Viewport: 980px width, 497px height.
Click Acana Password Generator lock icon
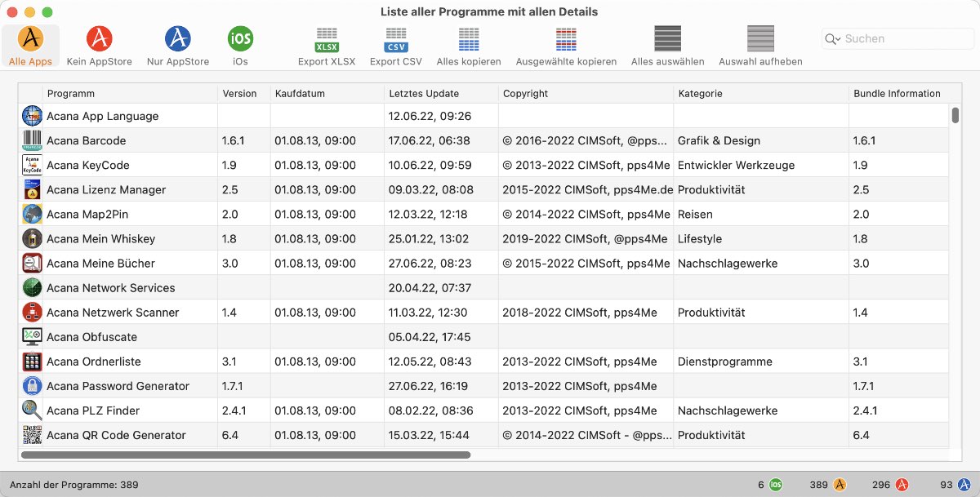coord(32,385)
